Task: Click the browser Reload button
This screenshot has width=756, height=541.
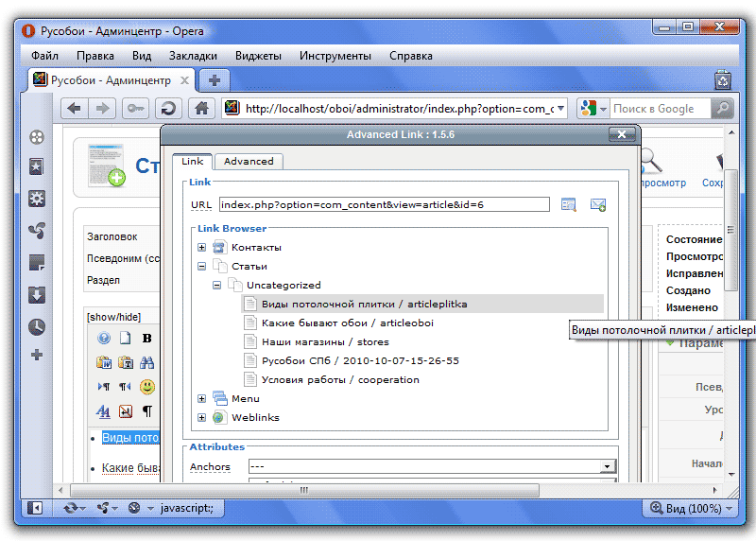Action: (168, 109)
